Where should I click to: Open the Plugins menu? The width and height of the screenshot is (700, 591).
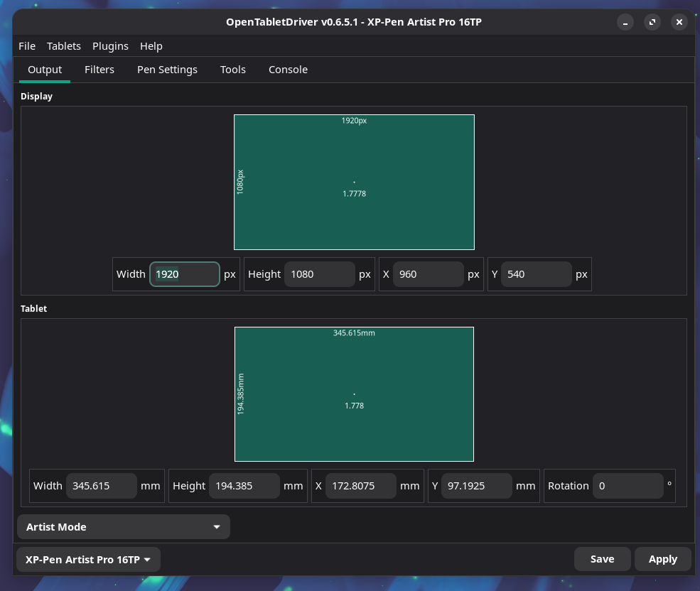(110, 46)
